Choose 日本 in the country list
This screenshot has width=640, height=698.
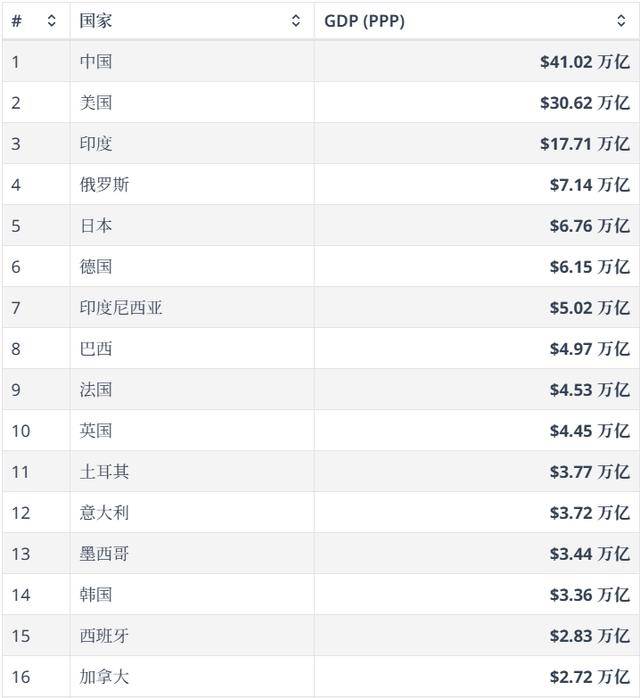pyautogui.click(x=96, y=226)
